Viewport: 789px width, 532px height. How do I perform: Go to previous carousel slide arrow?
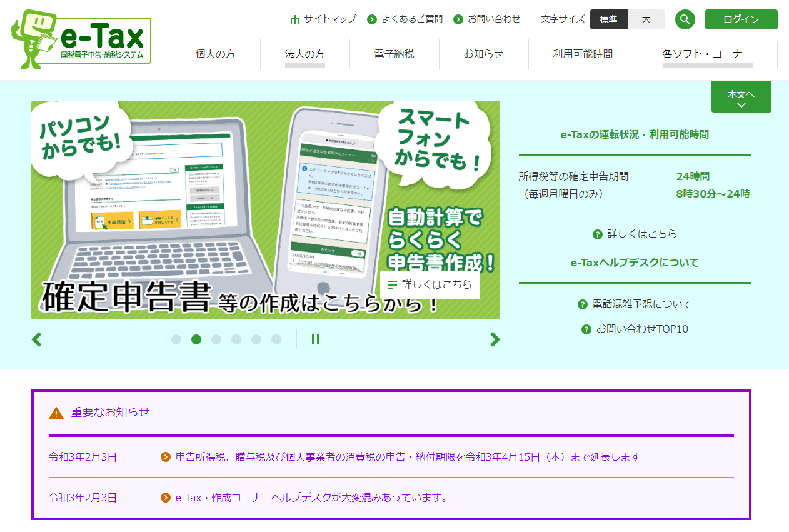(x=37, y=339)
